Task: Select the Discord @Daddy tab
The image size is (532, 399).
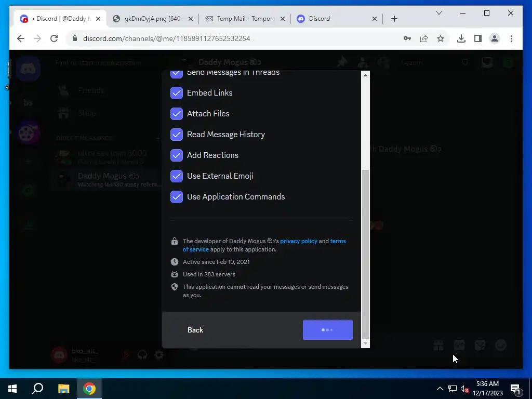Action: (x=60, y=19)
